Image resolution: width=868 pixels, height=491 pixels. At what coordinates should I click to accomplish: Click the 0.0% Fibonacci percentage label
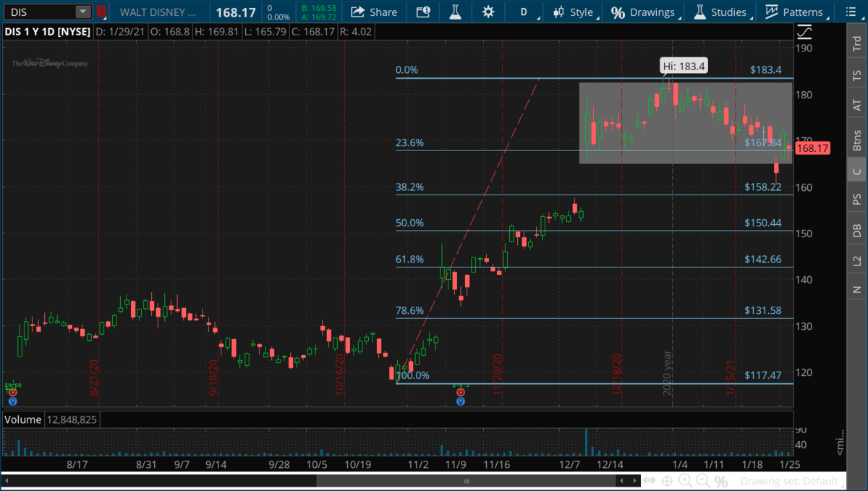point(407,70)
